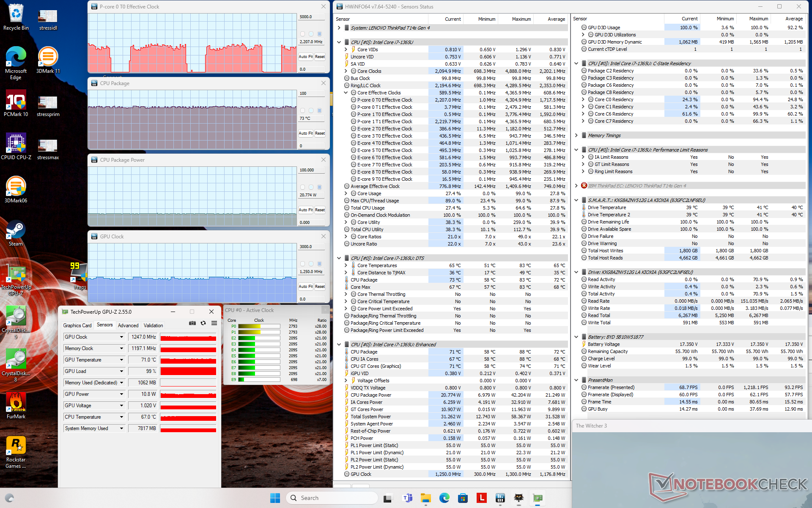Click The Witcher 3 preview thumbnail
Screen dimensions: 812x508
(x=691, y=464)
